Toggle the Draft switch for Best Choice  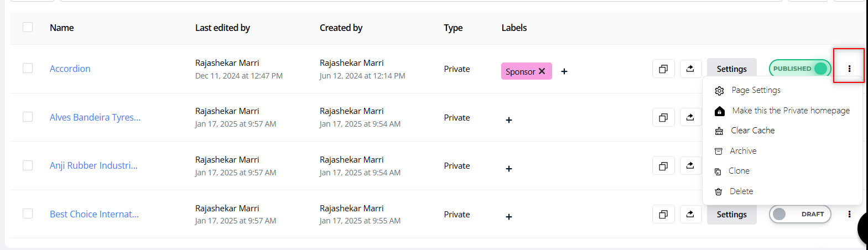tap(800, 214)
